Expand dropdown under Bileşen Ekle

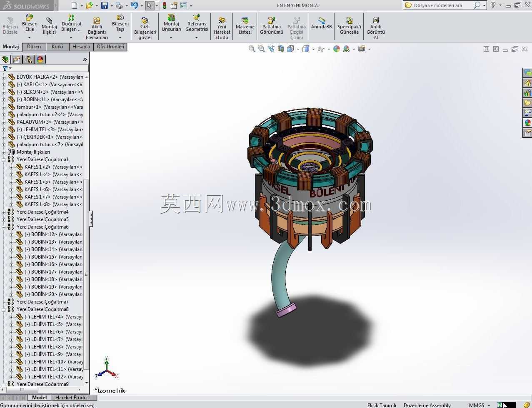tap(30, 37)
